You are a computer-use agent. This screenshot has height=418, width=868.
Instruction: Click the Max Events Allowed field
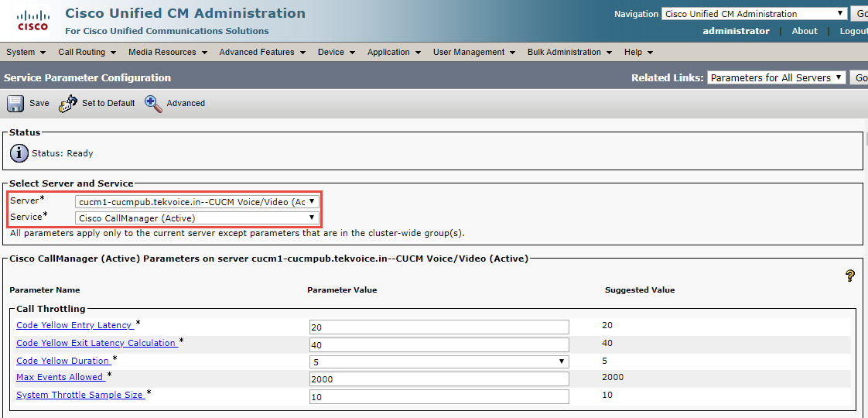point(439,379)
